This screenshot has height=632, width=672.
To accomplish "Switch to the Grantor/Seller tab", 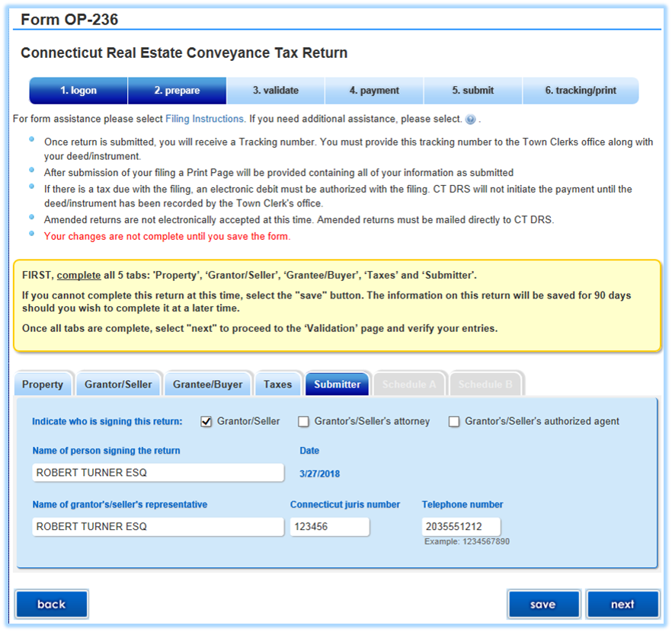I will 118,385.
